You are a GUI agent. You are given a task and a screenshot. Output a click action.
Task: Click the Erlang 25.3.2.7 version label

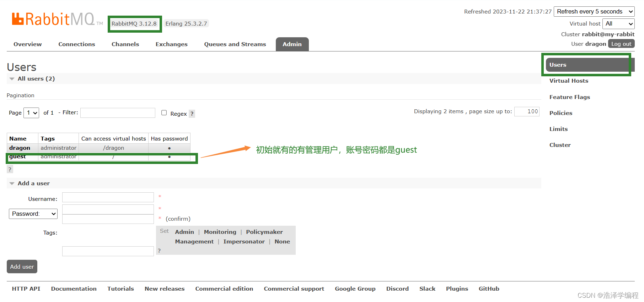pyautogui.click(x=186, y=24)
